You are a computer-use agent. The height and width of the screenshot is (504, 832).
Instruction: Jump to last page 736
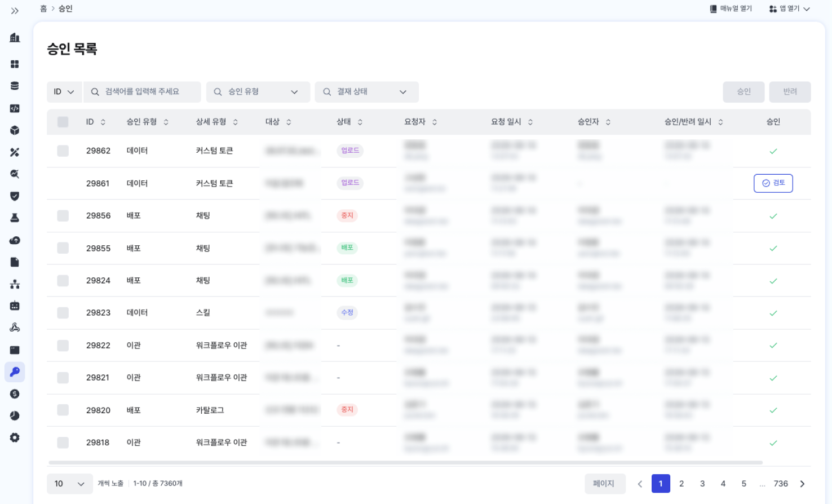click(781, 484)
